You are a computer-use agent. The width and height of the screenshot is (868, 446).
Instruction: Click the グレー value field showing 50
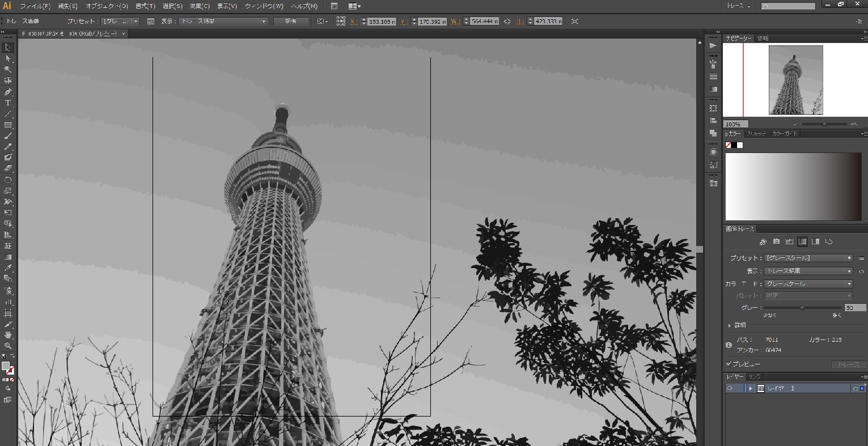[x=854, y=308]
